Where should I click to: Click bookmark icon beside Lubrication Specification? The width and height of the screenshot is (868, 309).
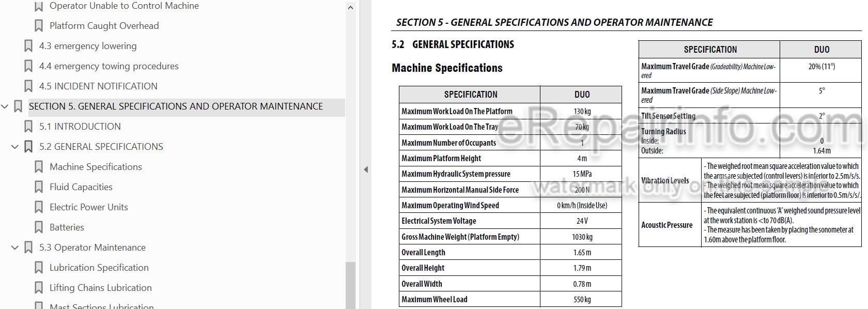pyautogui.click(x=39, y=268)
